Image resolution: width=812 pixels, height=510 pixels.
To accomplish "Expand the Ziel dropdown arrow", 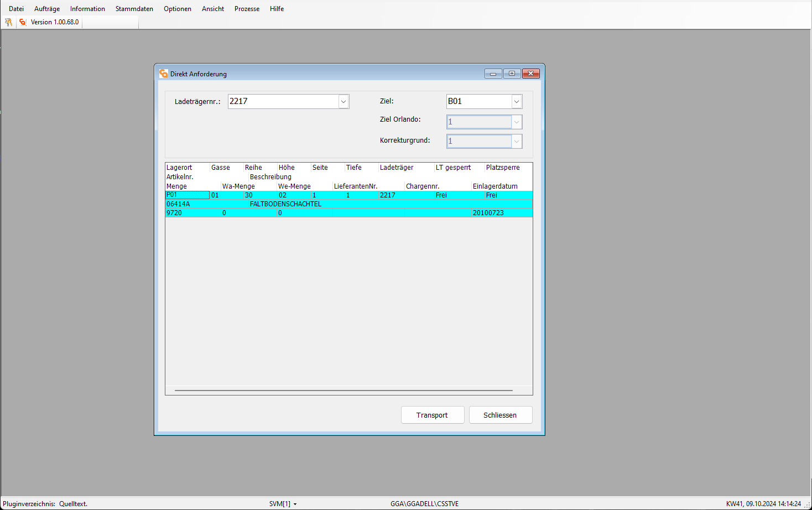I will coord(517,101).
